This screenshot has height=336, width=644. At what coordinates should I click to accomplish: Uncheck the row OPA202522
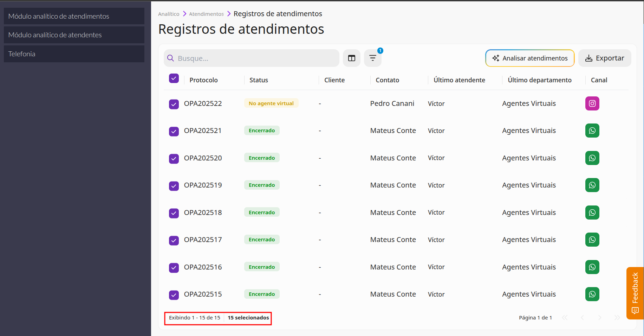point(174,104)
